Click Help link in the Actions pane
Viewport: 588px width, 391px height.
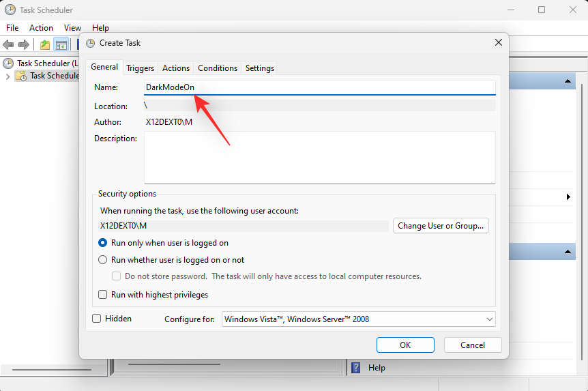[377, 368]
